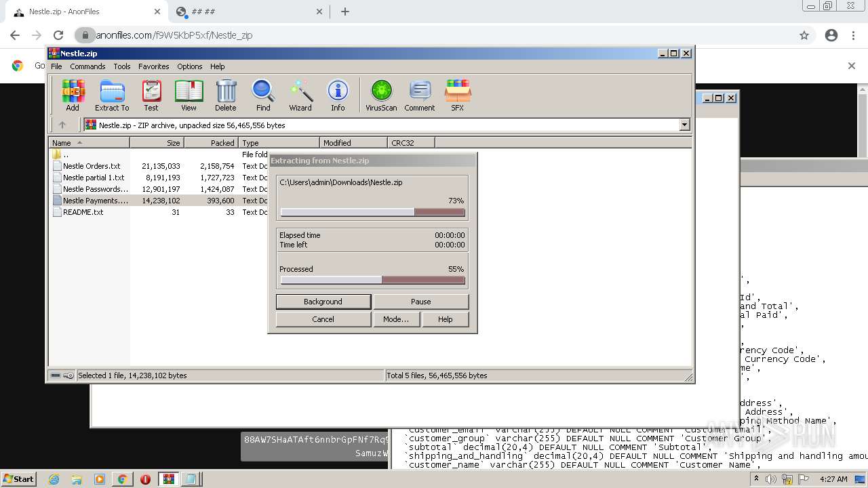Open the Favorites menu
Image resolution: width=868 pixels, height=488 pixels.
(154, 66)
